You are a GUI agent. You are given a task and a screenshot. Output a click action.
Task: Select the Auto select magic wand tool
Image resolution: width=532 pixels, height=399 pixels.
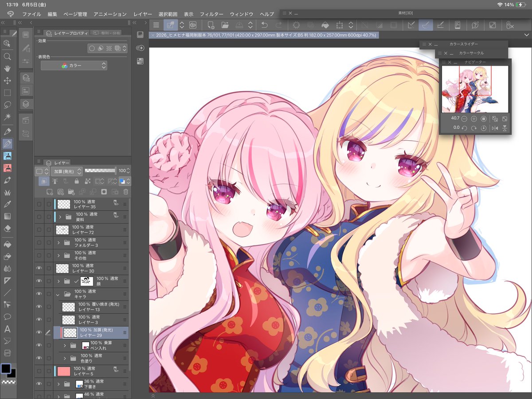pos(8,117)
